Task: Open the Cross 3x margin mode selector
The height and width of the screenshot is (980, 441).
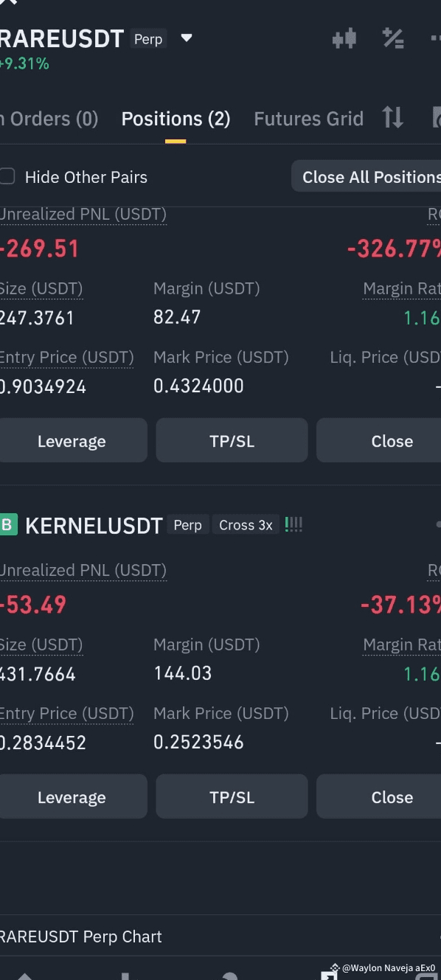Action: pos(246,525)
